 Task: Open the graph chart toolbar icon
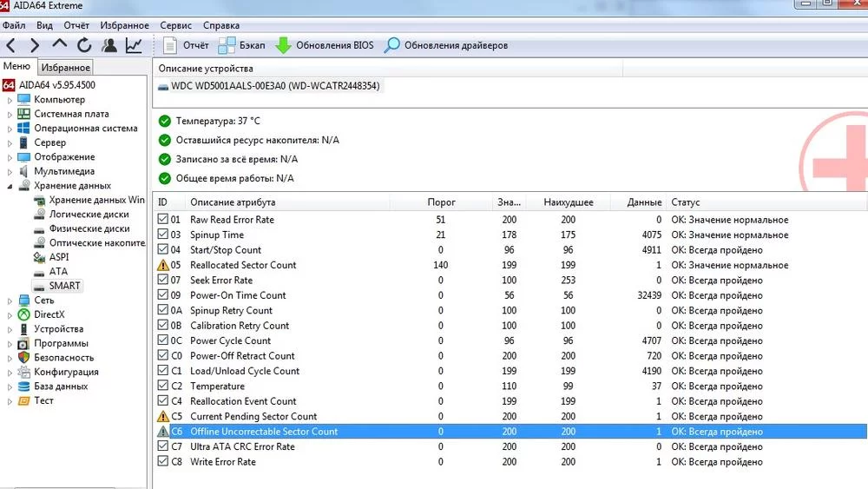134,45
